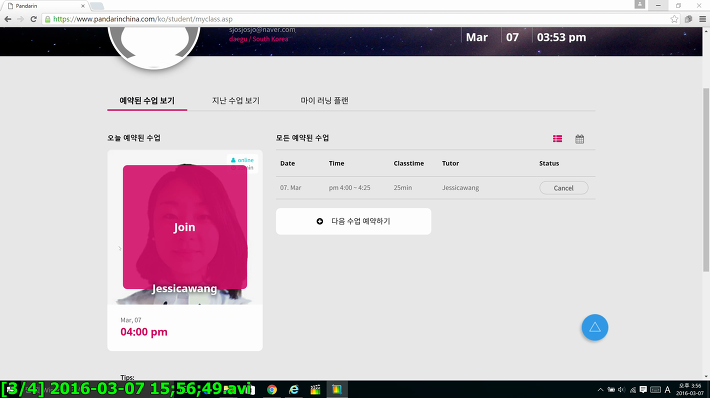
Task: Open the volume control in tray
Action: click(622, 389)
